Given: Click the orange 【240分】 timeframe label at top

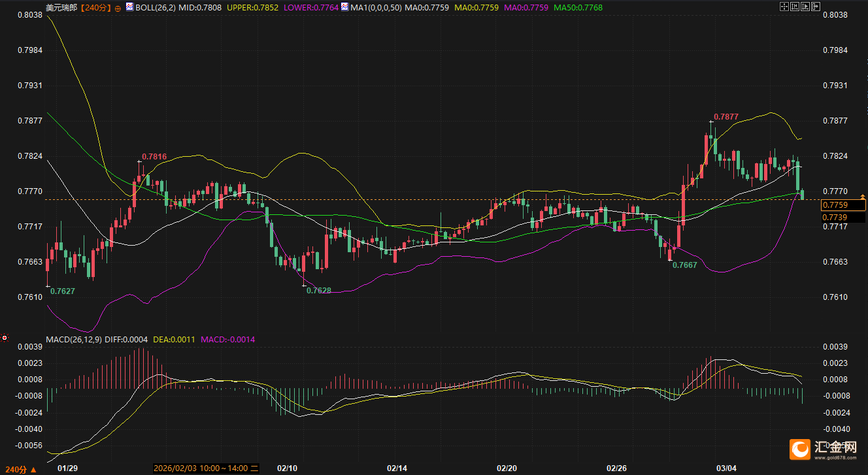Looking at the screenshot, I should 96,8.
